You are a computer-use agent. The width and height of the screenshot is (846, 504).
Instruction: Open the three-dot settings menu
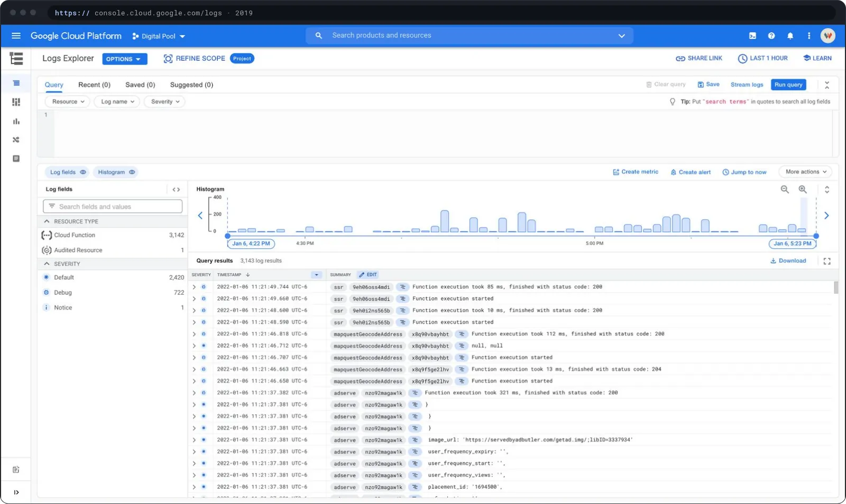pyautogui.click(x=808, y=36)
